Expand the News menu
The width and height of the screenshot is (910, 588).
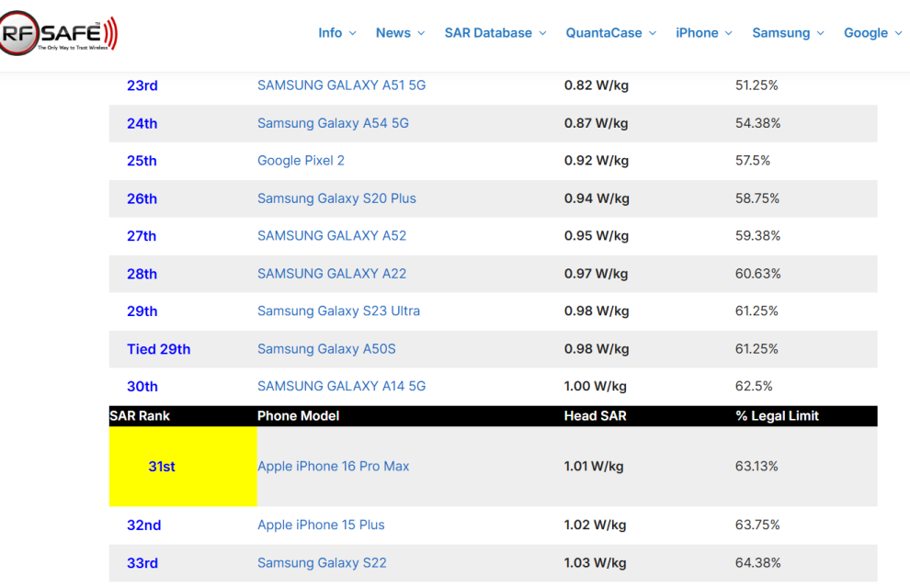(x=400, y=33)
